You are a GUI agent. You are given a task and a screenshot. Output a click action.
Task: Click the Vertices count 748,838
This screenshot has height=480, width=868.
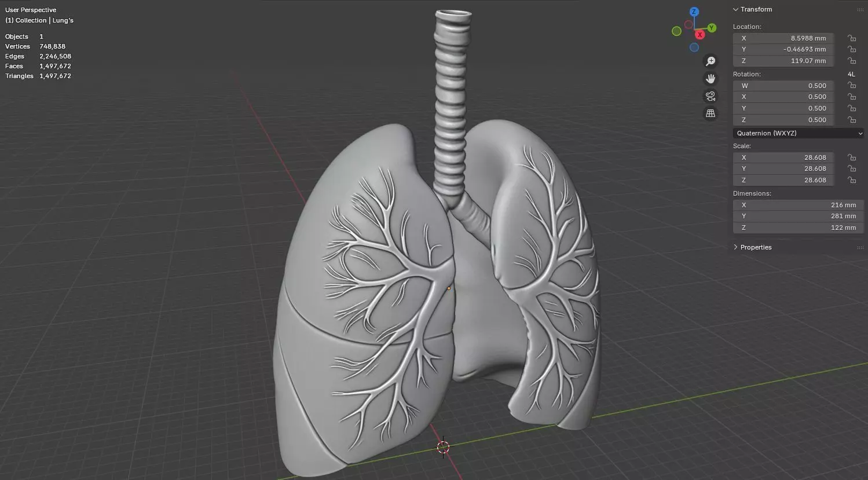click(x=52, y=46)
